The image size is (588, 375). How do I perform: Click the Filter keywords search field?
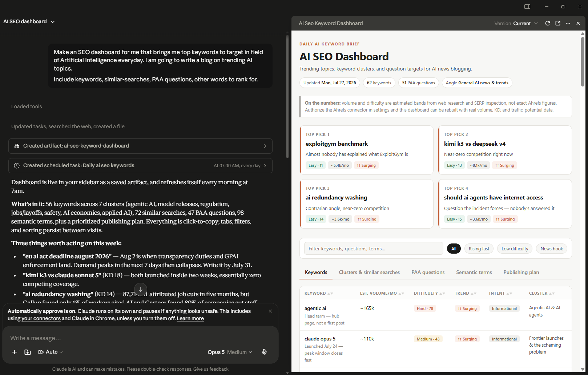coord(374,249)
